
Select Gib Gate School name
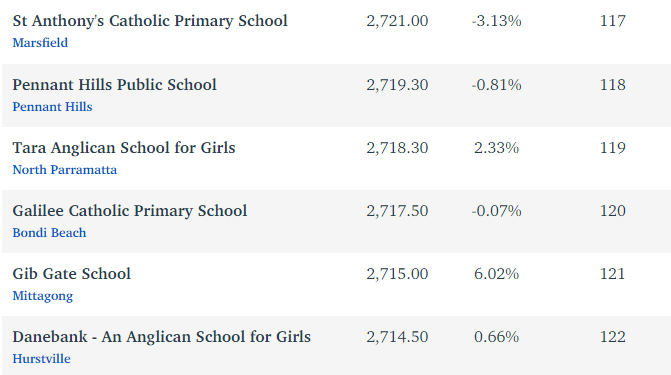click(x=71, y=274)
